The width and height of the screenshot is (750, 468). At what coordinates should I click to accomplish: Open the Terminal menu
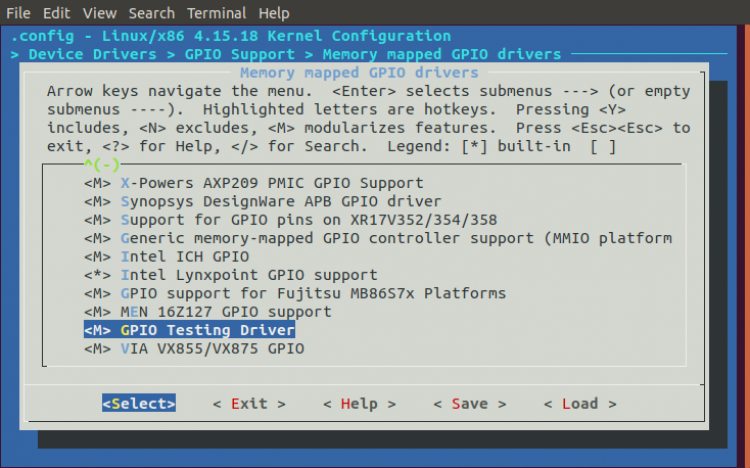click(x=216, y=13)
